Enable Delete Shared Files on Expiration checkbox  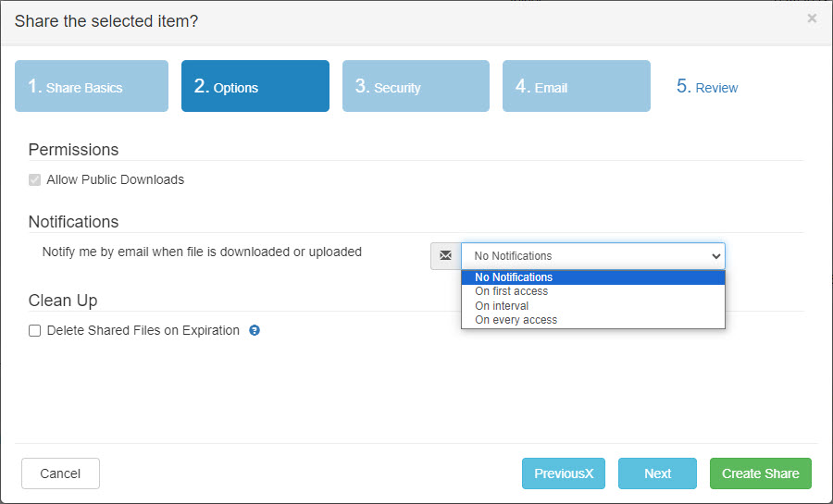(34, 330)
